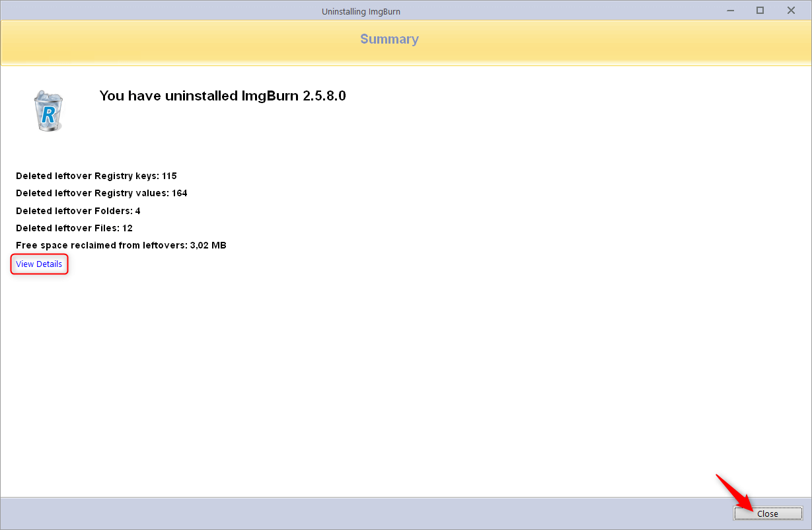Minimize the Uninstalling ImgBurn window
812x530 pixels.
point(730,10)
